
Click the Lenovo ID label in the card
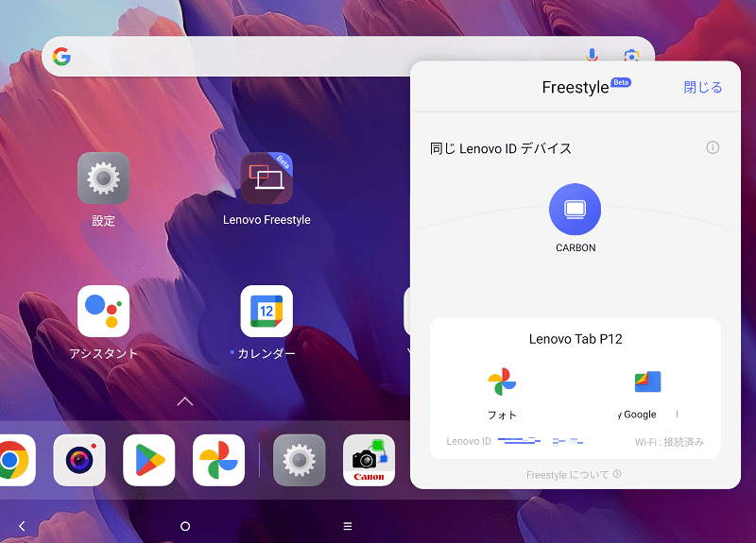(x=468, y=441)
